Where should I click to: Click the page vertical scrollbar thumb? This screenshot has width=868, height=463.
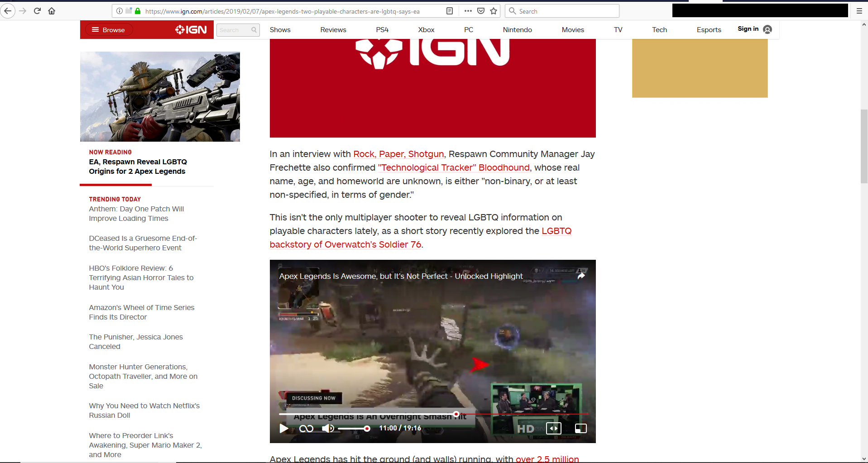864,146
